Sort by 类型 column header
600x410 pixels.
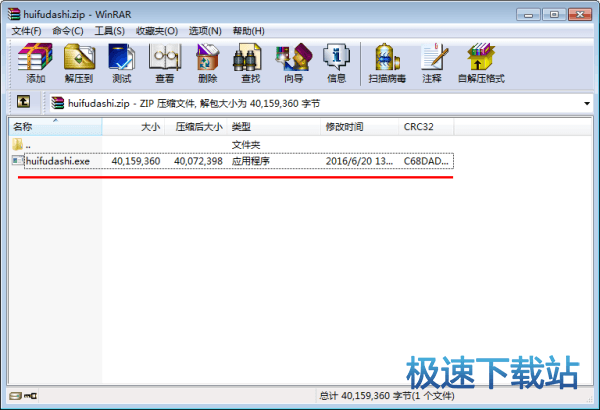(x=274, y=127)
